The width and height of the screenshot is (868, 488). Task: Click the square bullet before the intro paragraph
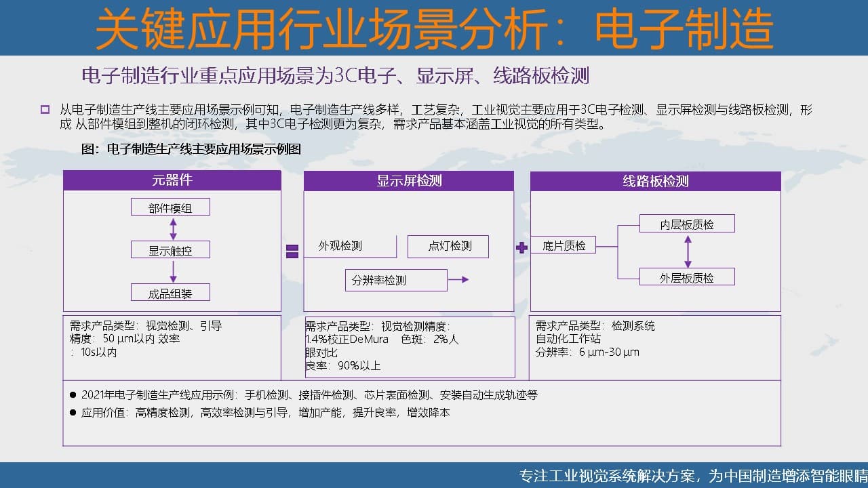click(x=45, y=109)
